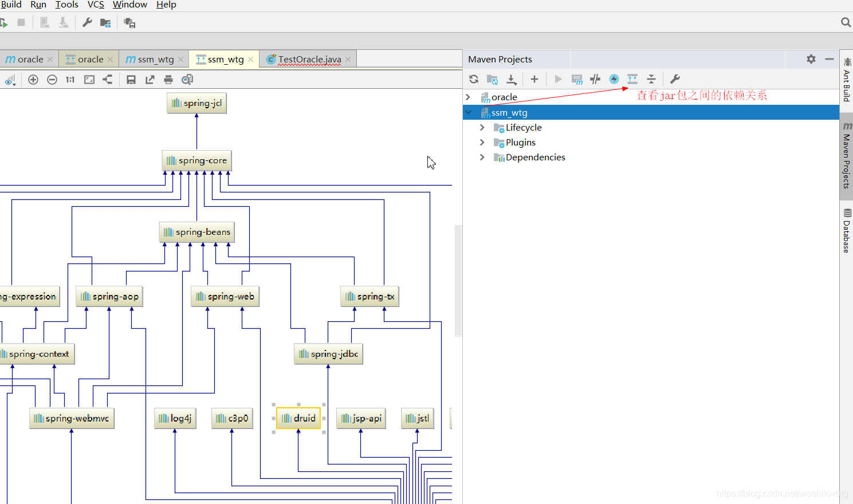Toggle the Maven Projects side tab
The height and width of the screenshot is (504, 853).
[x=847, y=155]
